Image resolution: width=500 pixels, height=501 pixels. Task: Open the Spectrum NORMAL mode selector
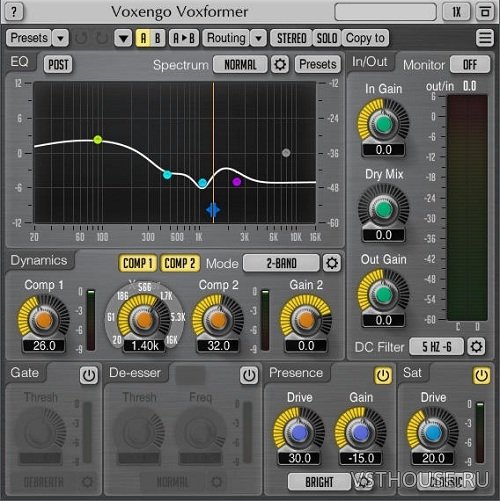(x=240, y=64)
